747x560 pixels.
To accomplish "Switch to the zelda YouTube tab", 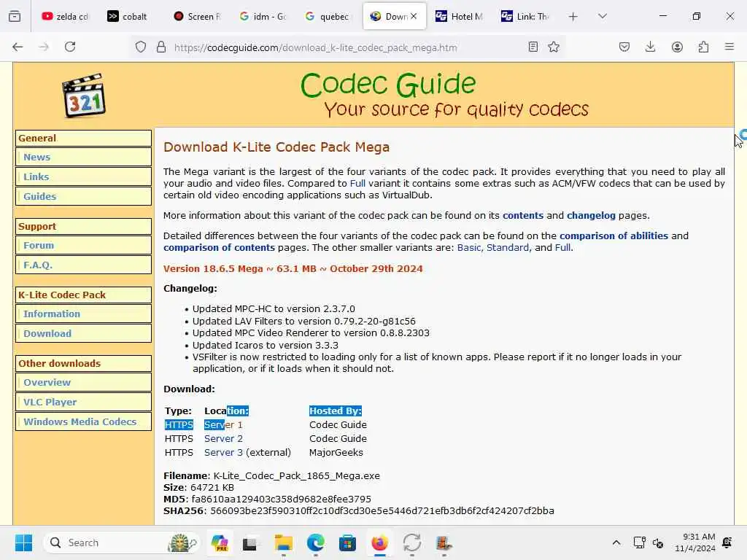I will (x=66, y=17).
